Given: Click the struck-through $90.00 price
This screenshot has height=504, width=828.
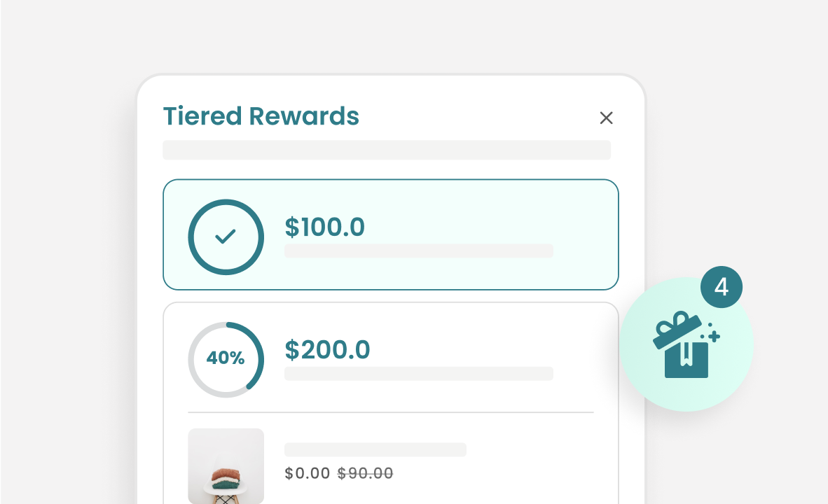Looking at the screenshot, I should point(365,473).
